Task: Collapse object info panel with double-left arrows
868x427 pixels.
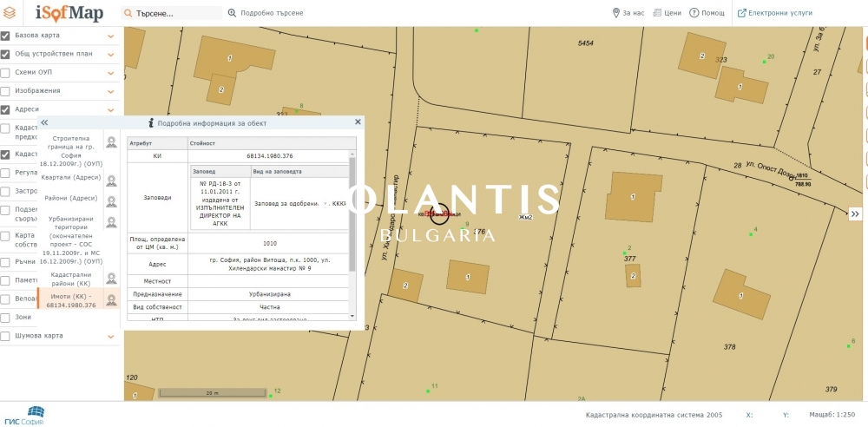Action: [44, 123]
